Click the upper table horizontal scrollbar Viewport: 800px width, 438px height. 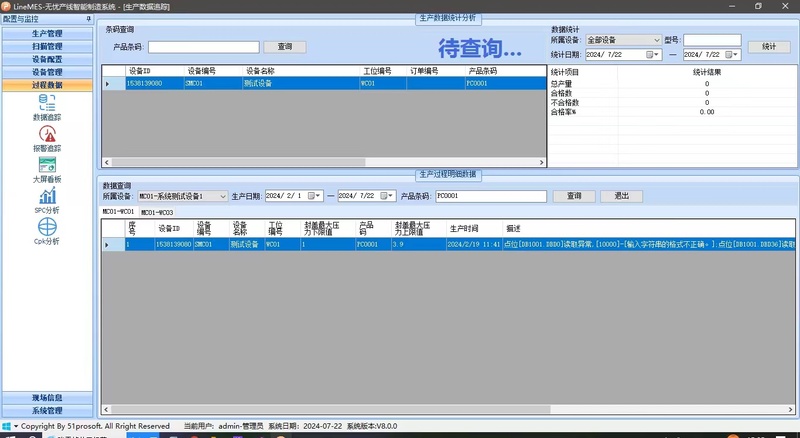(x=320, y=159)
